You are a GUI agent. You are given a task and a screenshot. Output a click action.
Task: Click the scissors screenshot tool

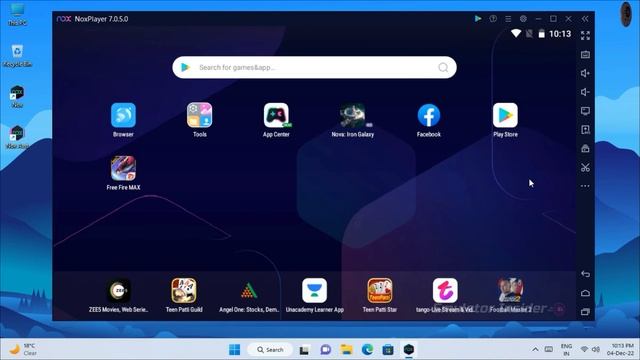585,167
